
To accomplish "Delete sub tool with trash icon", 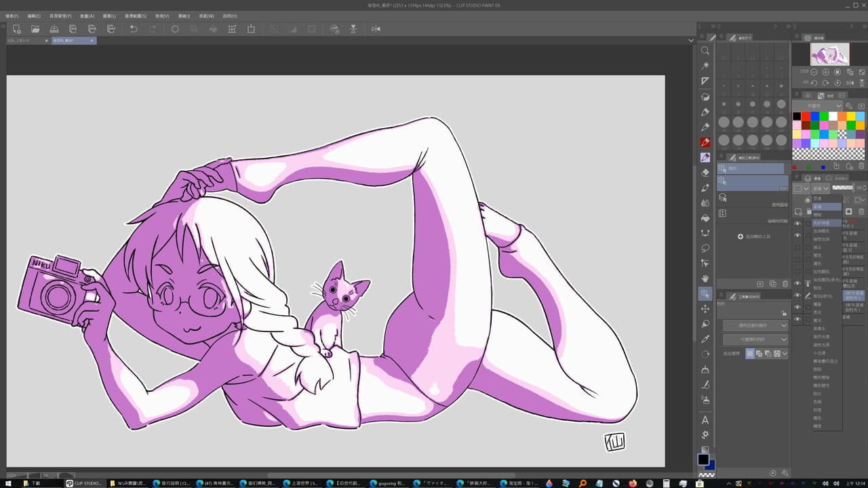I will click(785, 284).
